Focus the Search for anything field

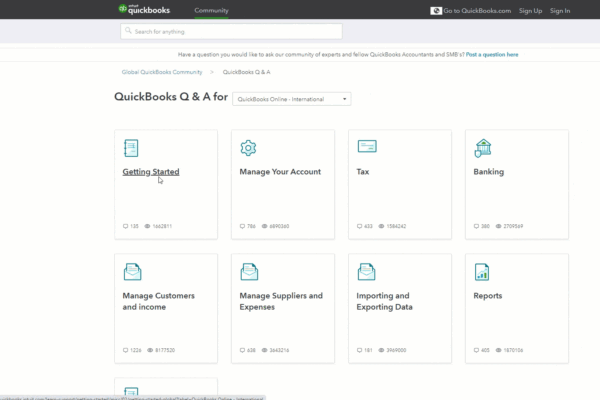pyautogui.click(x=231, y=31)
